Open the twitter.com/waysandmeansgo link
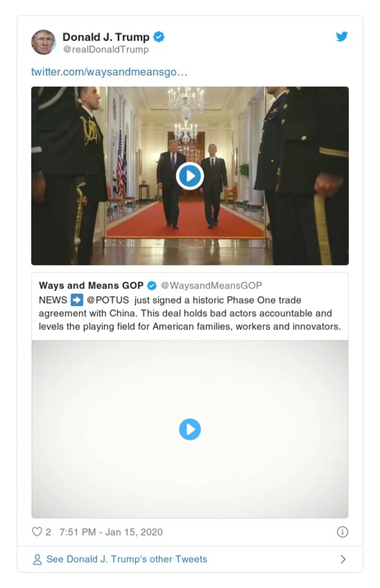This screenshot has width=380, height=588. (109, 72)
